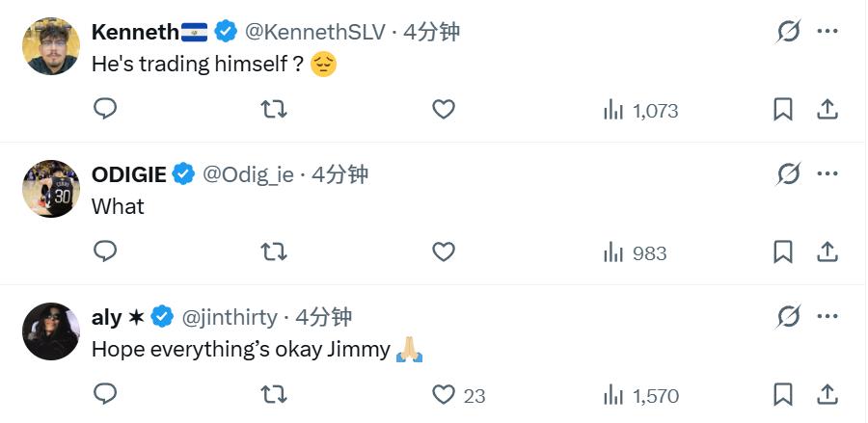
Task: Like aly's tweet with 23 likes
Action: click(444, 394)
